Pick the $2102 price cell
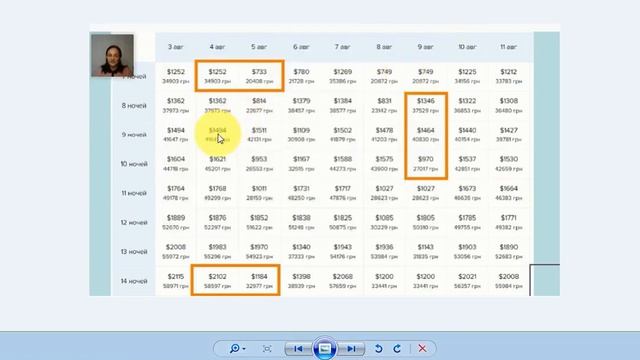640x360 pixels. 217,281
